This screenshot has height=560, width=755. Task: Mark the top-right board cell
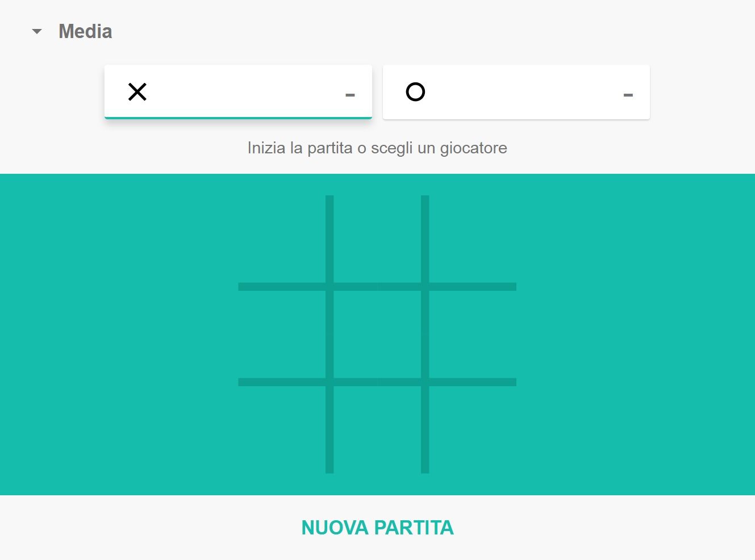coord(473,239)
